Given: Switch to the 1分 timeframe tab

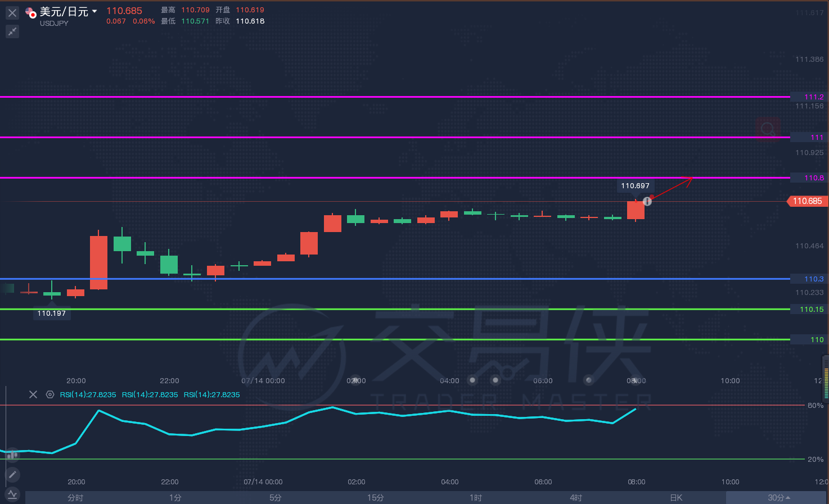Looking at the screenshot, I should click(x=175, y=498).
